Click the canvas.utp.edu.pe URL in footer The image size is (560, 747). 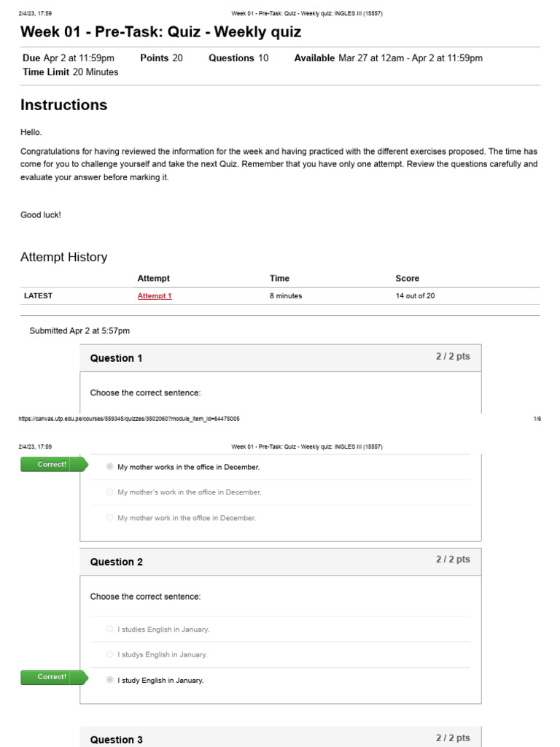click(129, 419)
